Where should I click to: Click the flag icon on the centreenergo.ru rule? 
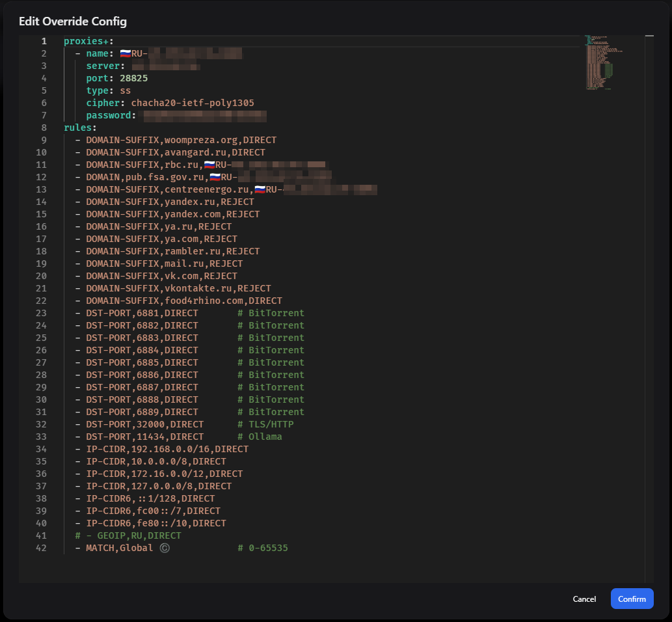[260, 189]
